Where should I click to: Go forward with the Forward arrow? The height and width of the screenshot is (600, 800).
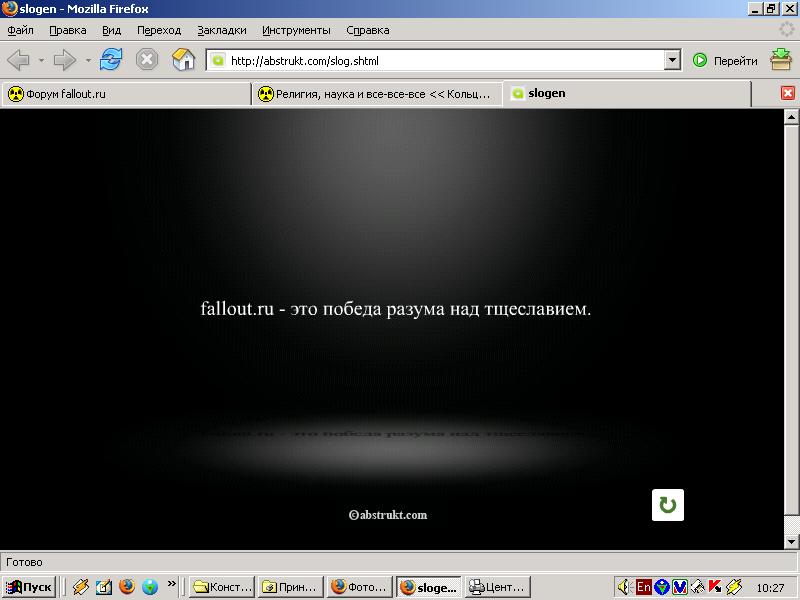tap(65, 60)
